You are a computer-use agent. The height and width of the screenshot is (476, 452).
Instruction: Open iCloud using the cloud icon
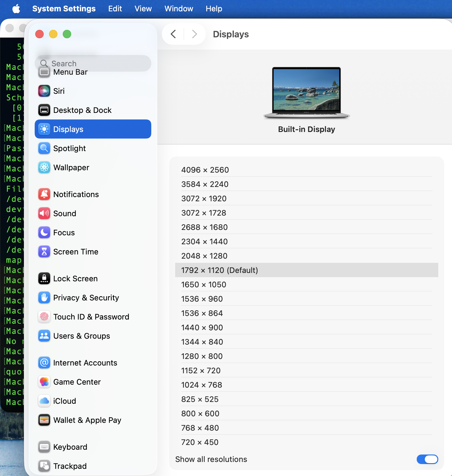pos(44,401)
